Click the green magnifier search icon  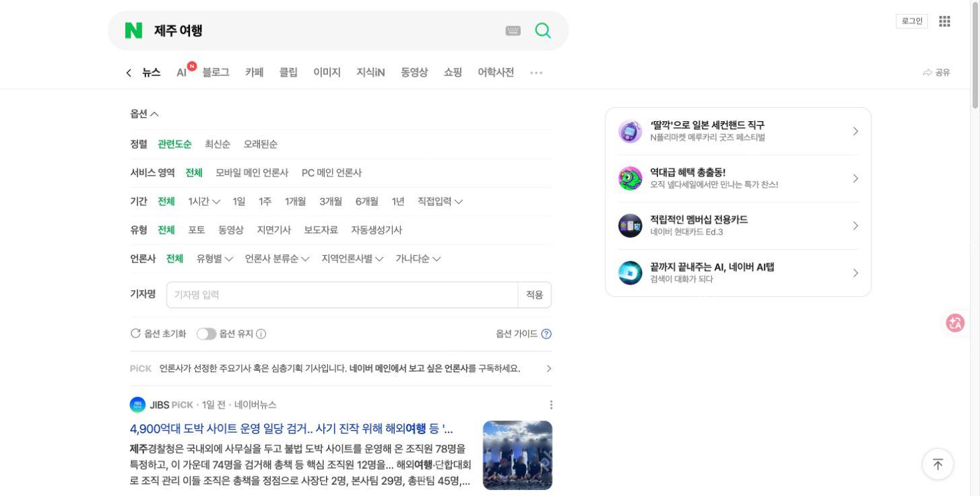pyautogui.click(x=543, y=30)
